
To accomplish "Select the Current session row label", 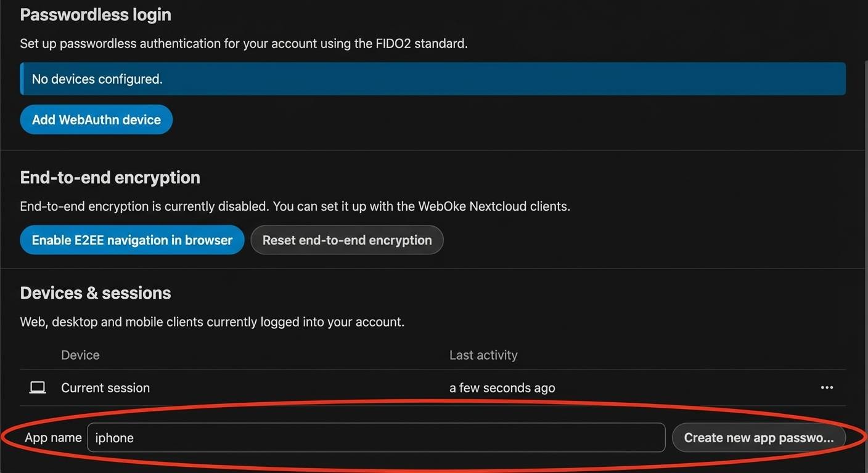I will point(105,388).
